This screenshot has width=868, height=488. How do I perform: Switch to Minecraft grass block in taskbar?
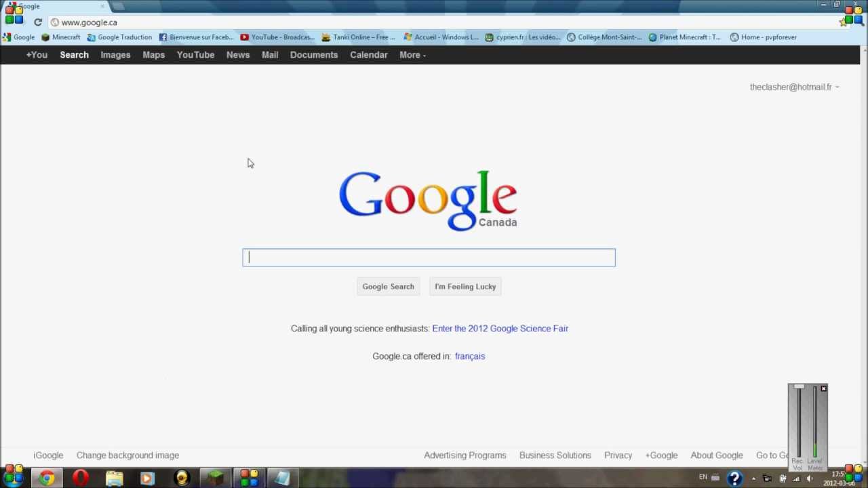tap(216, 479)
